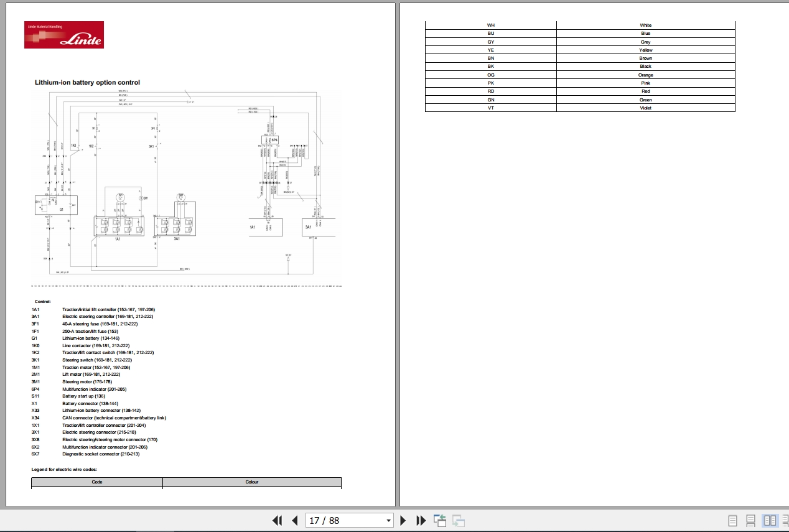Image resolution: width=789 pixels, height=532 pixels.
Task: Select 'Lithium-ion battery connector (138-142)' text
Action: tap(101, 411)
